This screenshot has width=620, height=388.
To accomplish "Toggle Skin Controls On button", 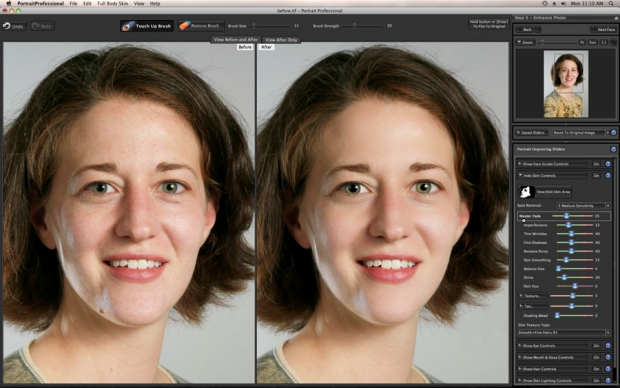I will (596, 176).
